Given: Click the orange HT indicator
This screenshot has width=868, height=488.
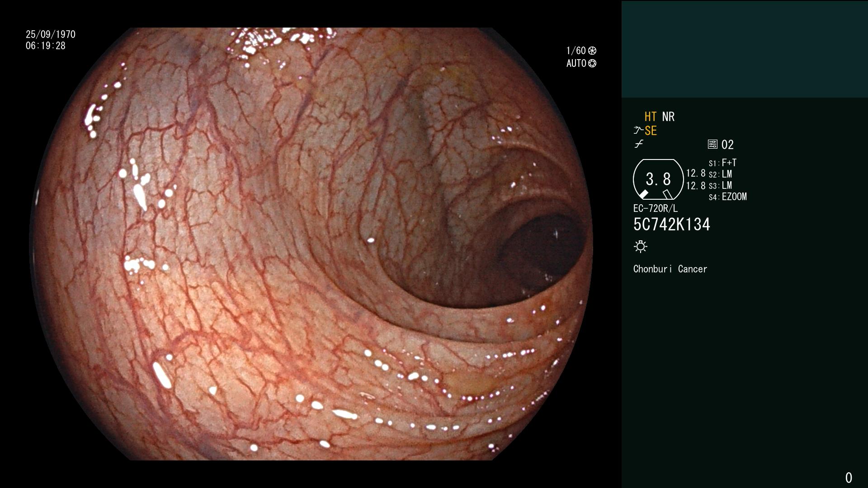Looking at the screenshot, I should pos(651,117).
